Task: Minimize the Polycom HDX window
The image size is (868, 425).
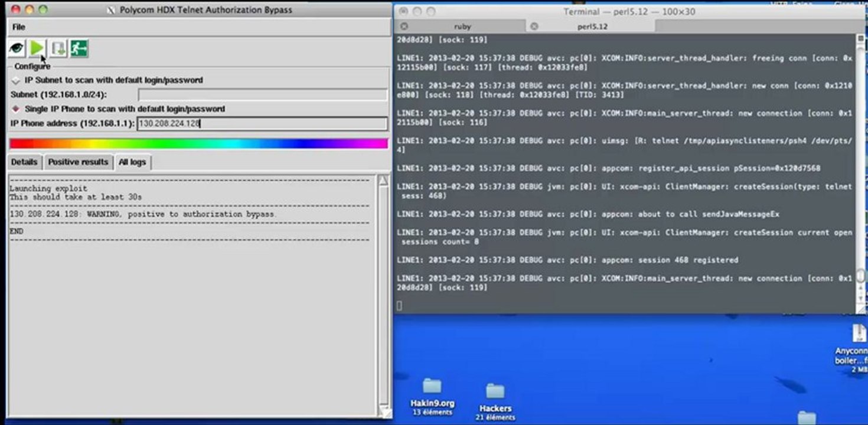Action: tap(29, 10)
